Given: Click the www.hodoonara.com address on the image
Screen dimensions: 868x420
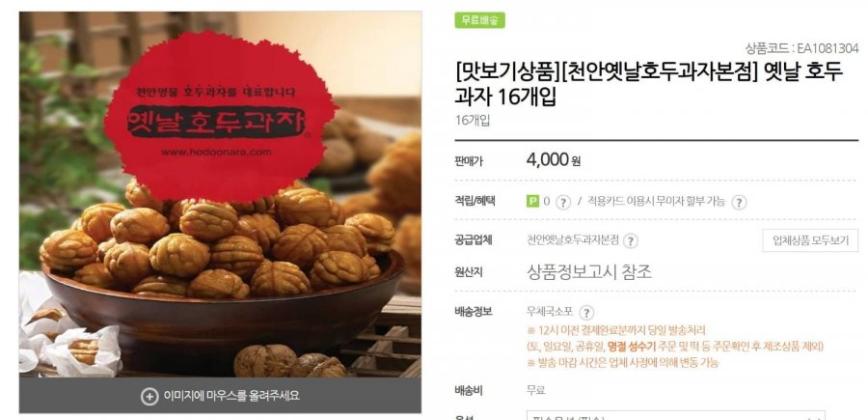Looking at the screenshot, I should [216, 152].
